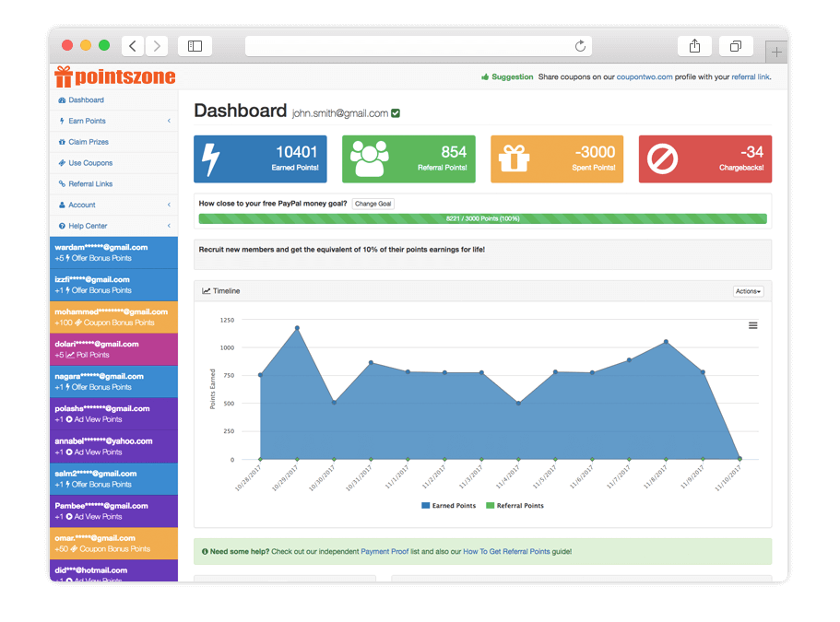Toggle the Safari sidebar icon
This screenshot has width=840, height=622.
click(195, 46)
